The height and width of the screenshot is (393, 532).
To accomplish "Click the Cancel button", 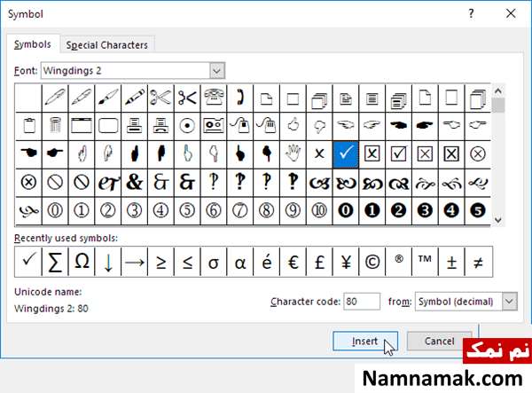I will pyautogui.click(x=439, y=341).
